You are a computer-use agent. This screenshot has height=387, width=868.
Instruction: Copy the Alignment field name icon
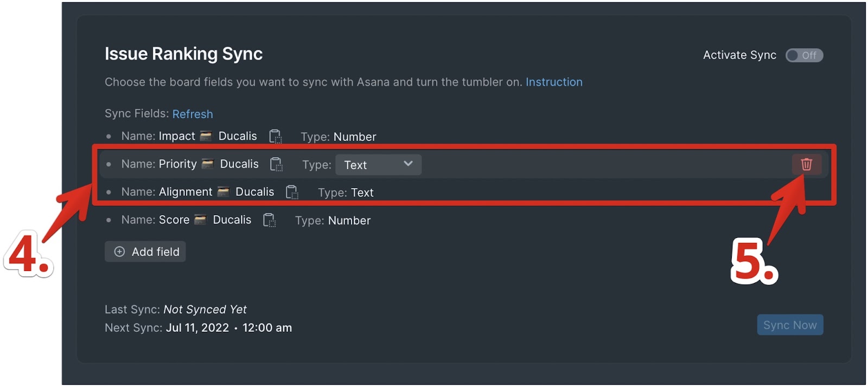[292, 192]
